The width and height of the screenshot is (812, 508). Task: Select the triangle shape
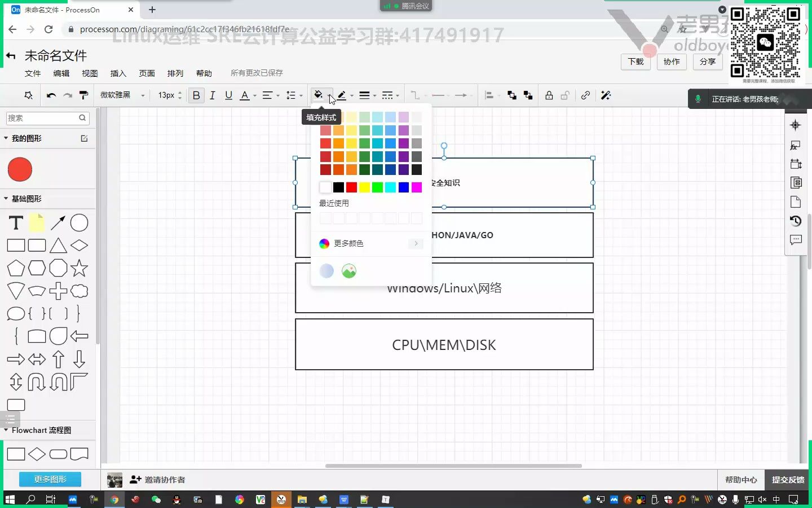click(58, 246)
